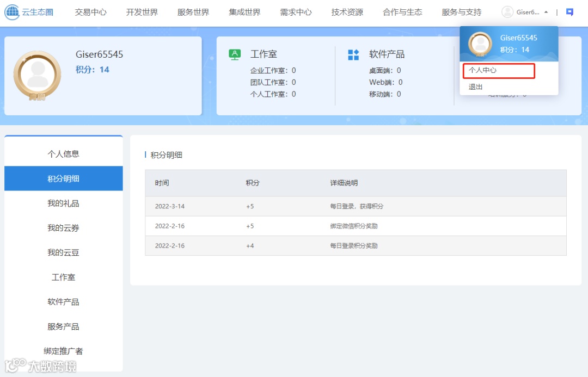Viewport: 588px width, 377px height.
Task: Click the 工作室 heading in stats card
Action: coord(264,54)
